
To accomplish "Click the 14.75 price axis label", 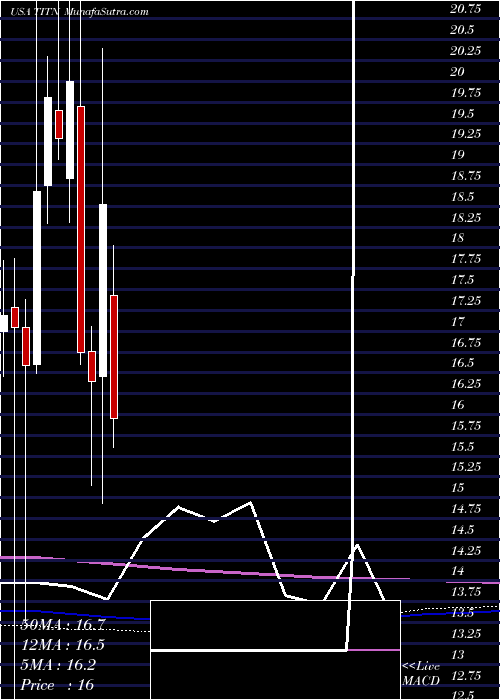I will pyautogui.click(x=465, y=509).
